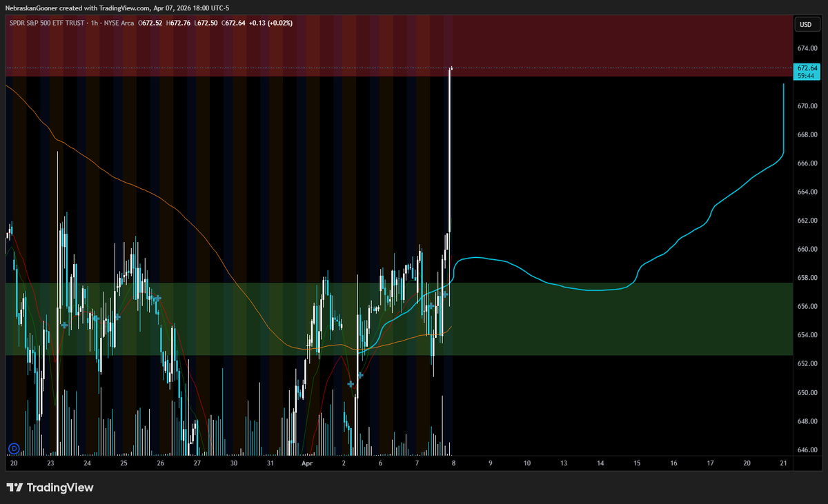Click the 654.00 price axis label
This screenshot has width=828, height=504.
coord(807,335)
